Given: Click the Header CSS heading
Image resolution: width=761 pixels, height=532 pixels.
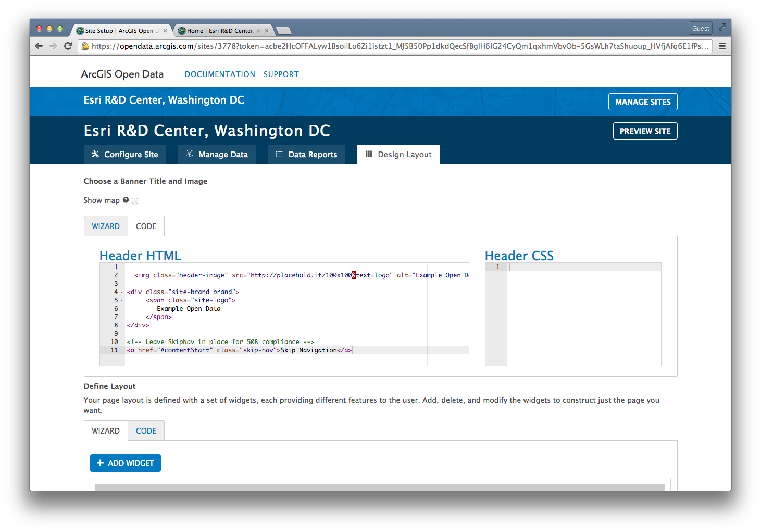Looking at the screenshot, I should pyautogui.click(x=519, y=256).
